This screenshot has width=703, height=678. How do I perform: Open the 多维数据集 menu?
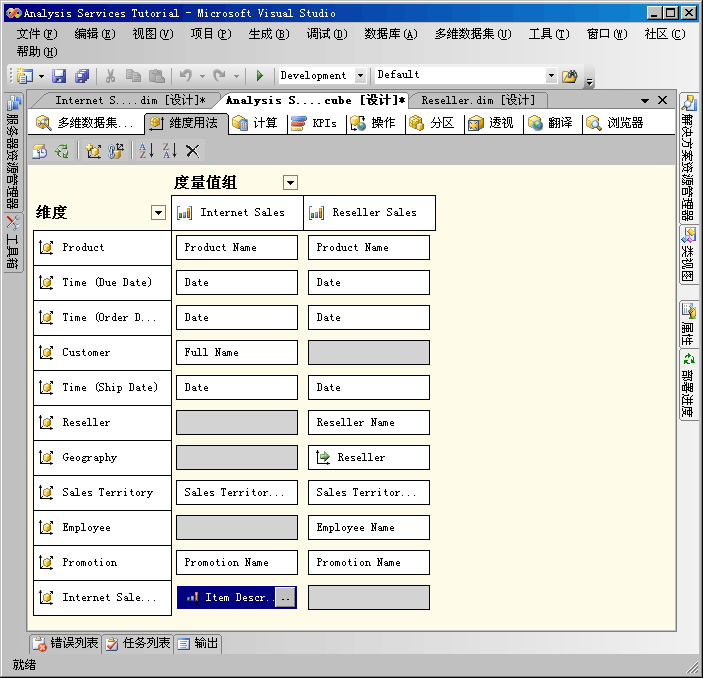pos(472,33)
